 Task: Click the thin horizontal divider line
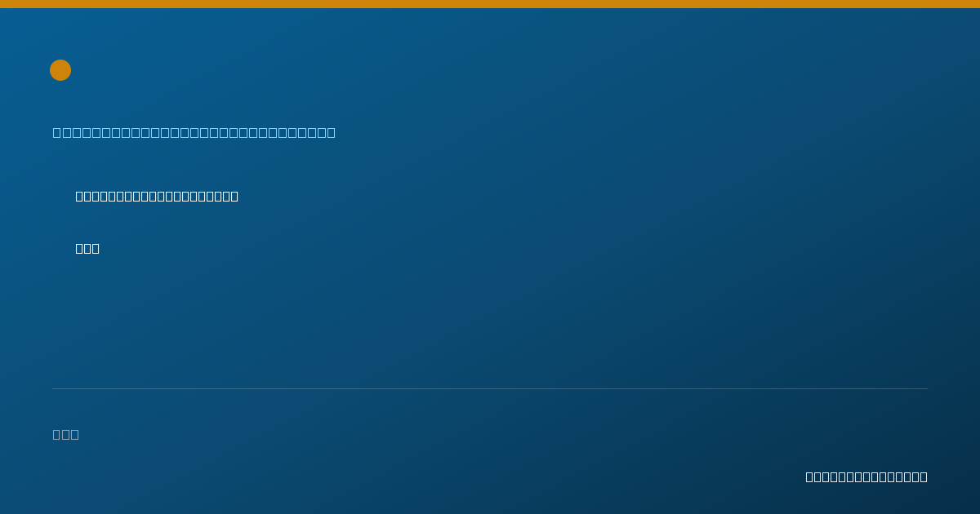coord(490,388)
